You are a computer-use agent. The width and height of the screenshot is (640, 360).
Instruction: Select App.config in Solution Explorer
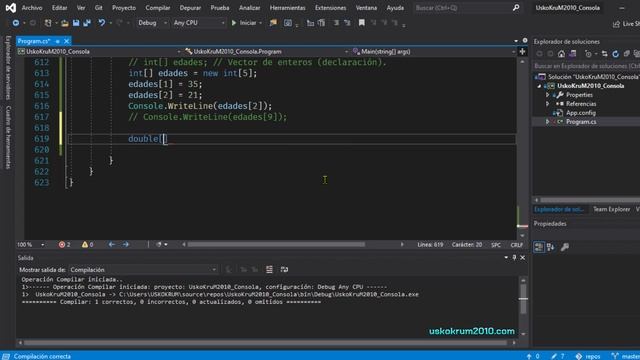click(x=580, y=113)
